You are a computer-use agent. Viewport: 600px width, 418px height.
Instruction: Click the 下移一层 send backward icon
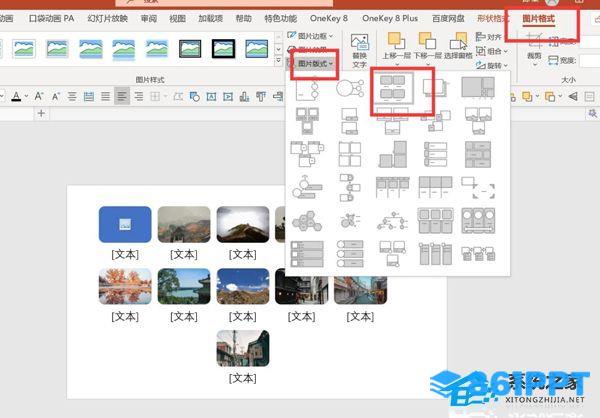[x=427, y=41]
